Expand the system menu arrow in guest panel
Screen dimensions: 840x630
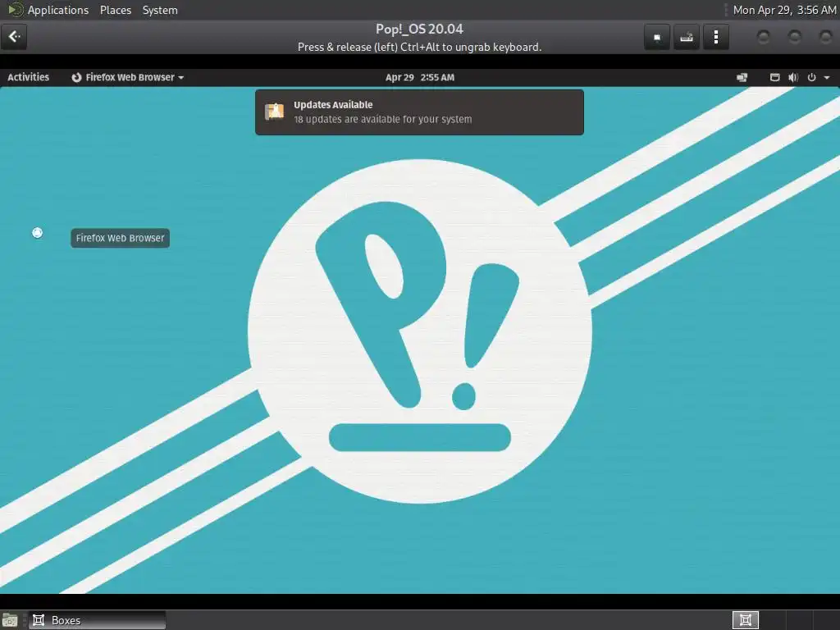(827, 78)
